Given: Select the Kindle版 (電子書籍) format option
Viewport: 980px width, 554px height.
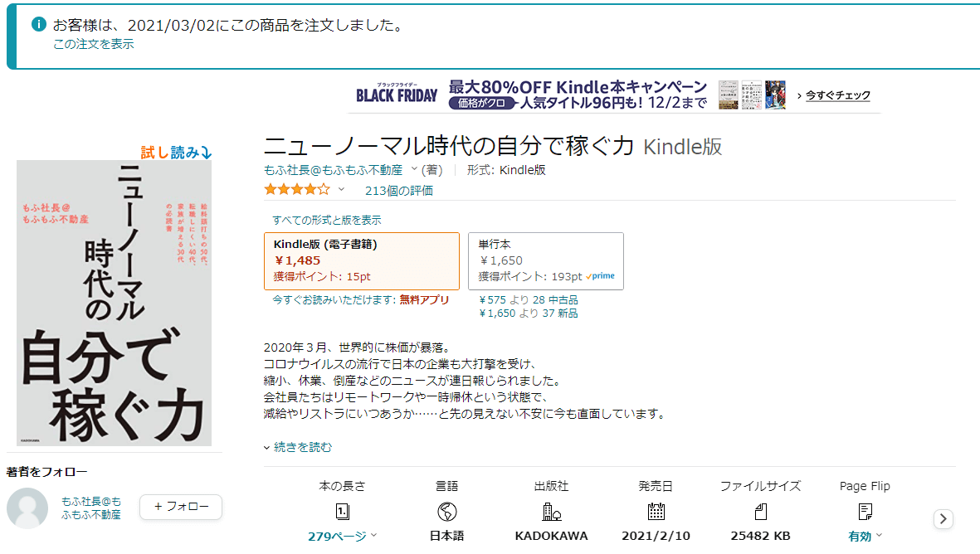Looking at the screenshot, I should 362,261.
